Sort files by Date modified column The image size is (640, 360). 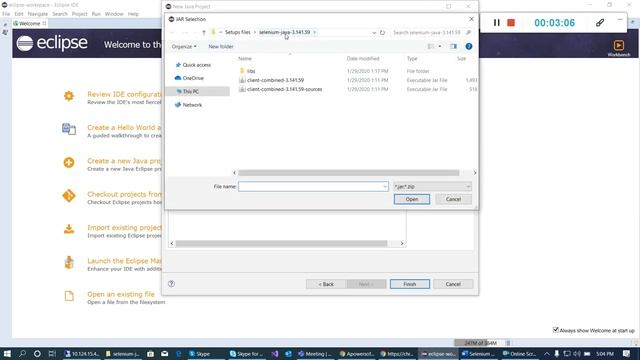(x=363, y=59)
